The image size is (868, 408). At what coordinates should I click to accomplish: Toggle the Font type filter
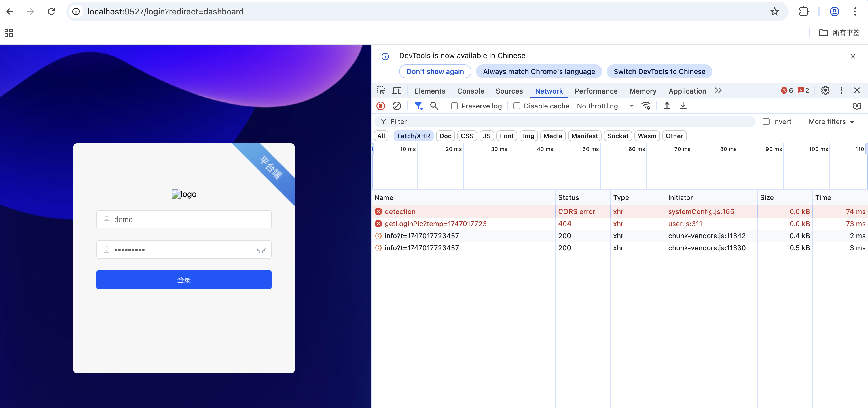pos(507,136)
